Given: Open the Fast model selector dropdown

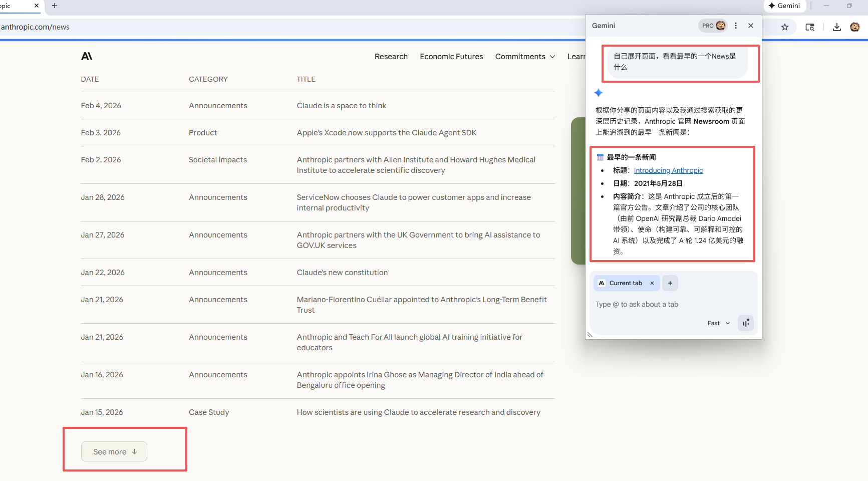Looking at the screenshot, I should coord(719,323).
